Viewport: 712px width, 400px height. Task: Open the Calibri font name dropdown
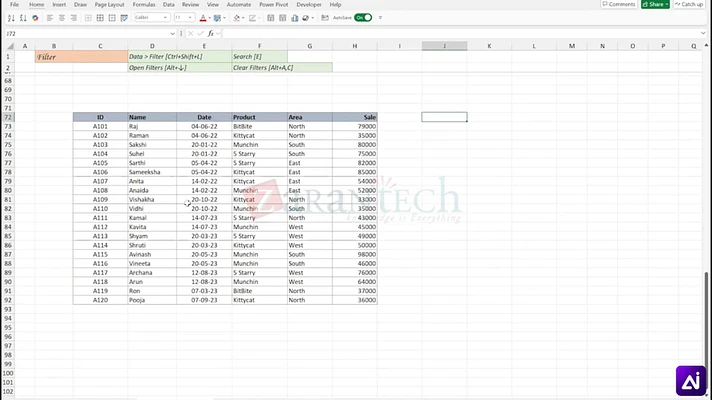point(165,18)
